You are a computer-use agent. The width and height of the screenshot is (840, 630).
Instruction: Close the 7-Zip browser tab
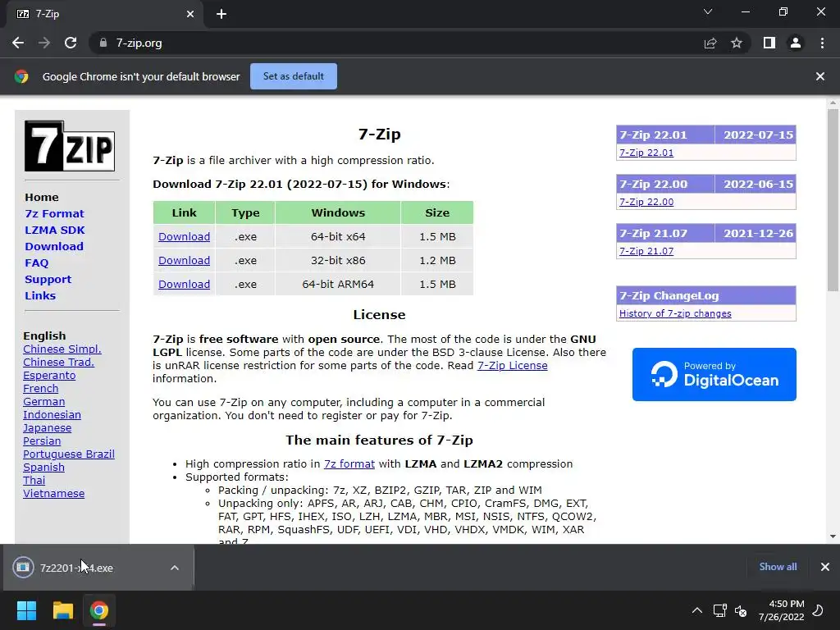(x=190, y=14)
